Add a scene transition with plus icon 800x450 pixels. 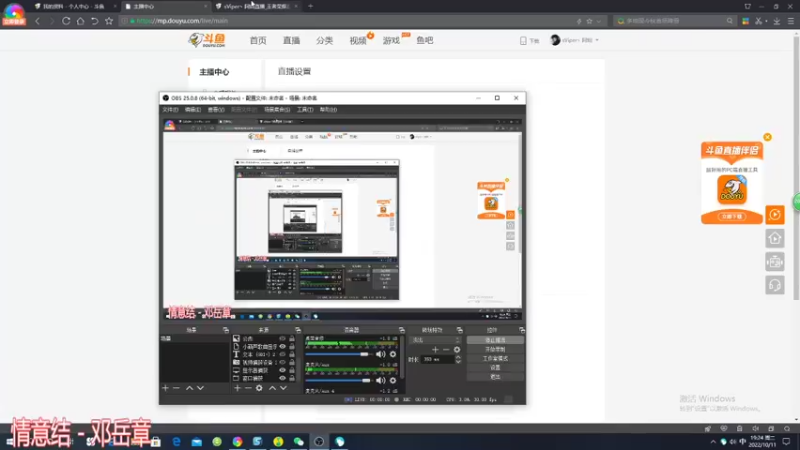point(435,349)
